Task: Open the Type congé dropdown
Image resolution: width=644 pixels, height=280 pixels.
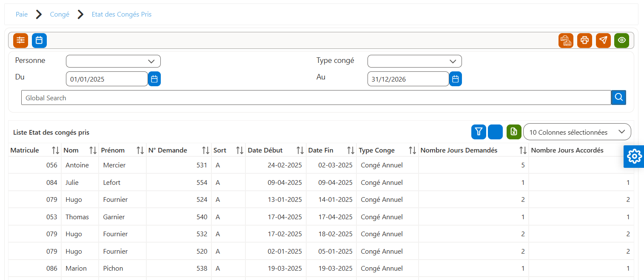Action: (414, 61)
